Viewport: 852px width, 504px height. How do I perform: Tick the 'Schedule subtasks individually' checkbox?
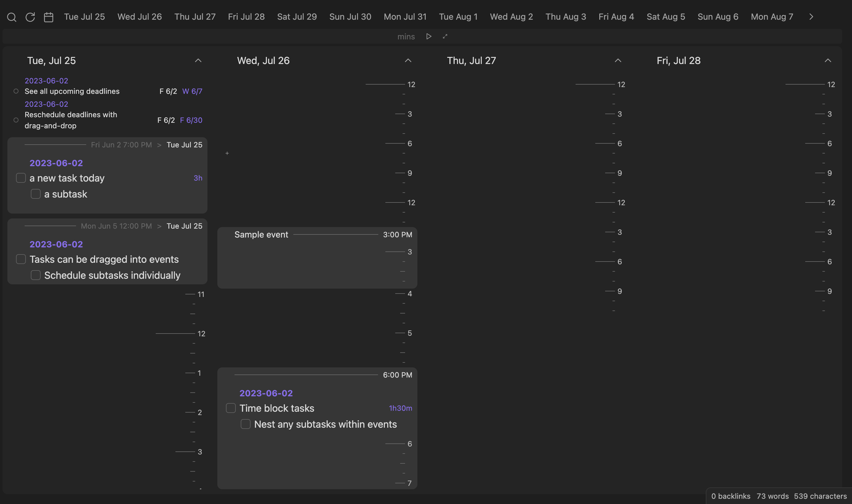click(x=36, y=275)
